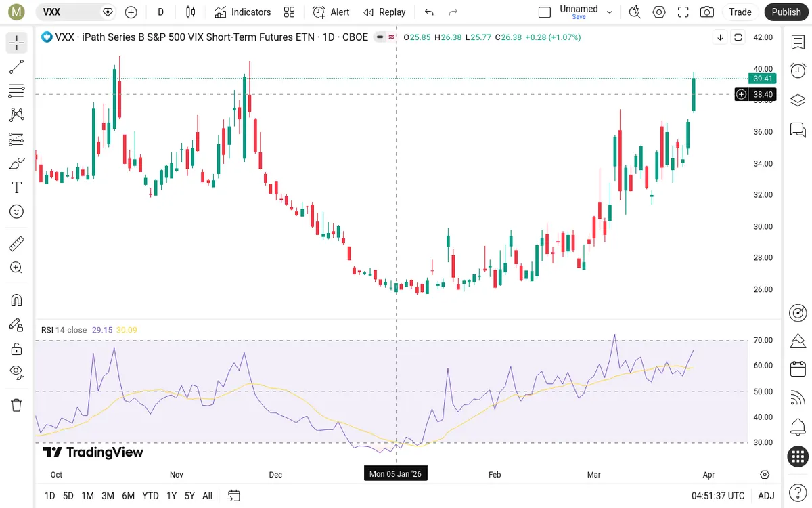Hide all drawings with eye icon
This screenshot has height=508, width=812.
click(17, 373)
